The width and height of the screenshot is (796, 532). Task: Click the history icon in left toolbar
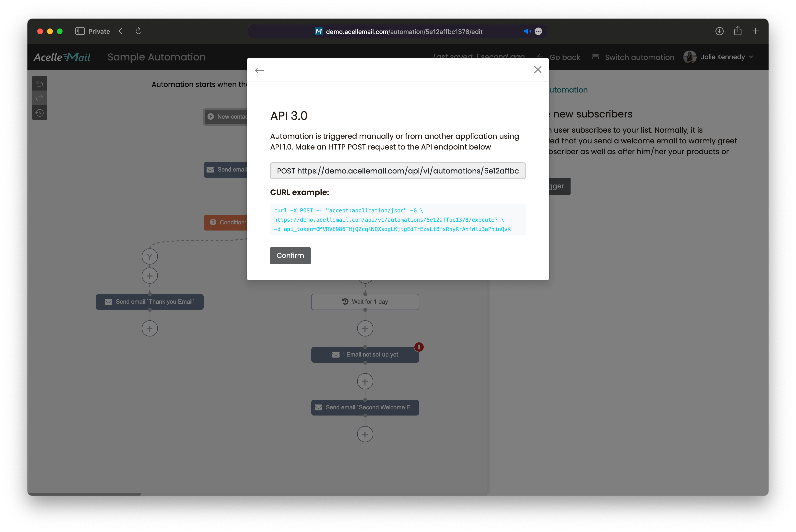click(x=39, y=113)
